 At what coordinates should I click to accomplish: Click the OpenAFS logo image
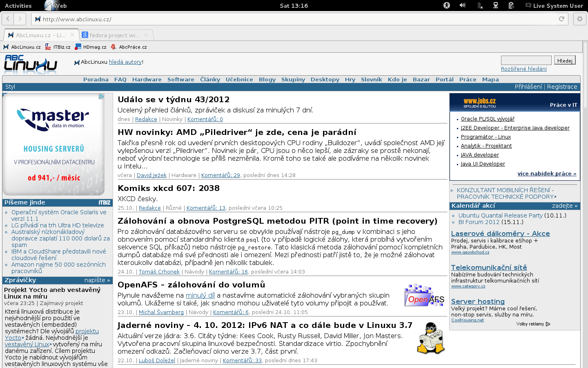pyautogui.click(x=424, y=295)
